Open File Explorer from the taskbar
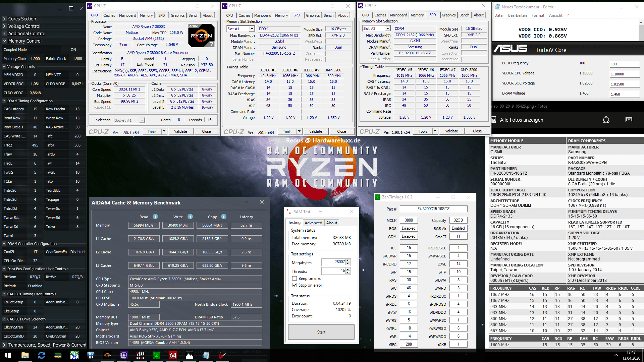The image size is (644, 362). 25,355
